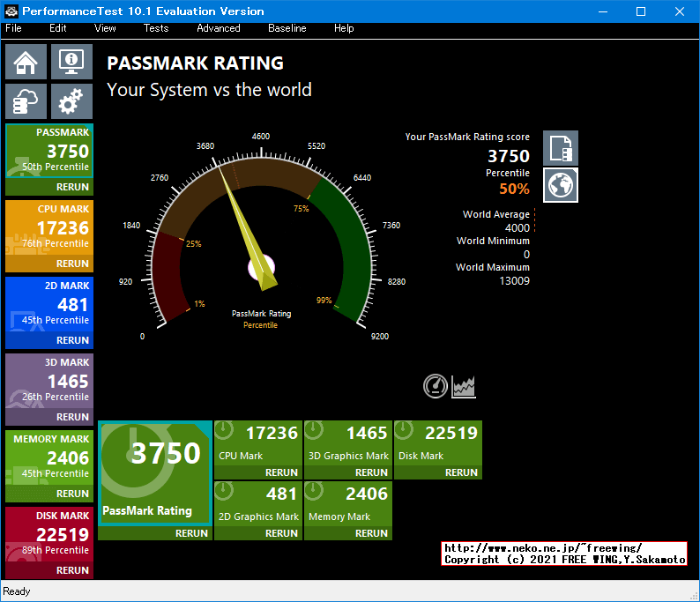The height and width of the screenshot is (602, 700).
Task: Click the 2D Graphics Mark bottom tile
Action: click(257, 502)
